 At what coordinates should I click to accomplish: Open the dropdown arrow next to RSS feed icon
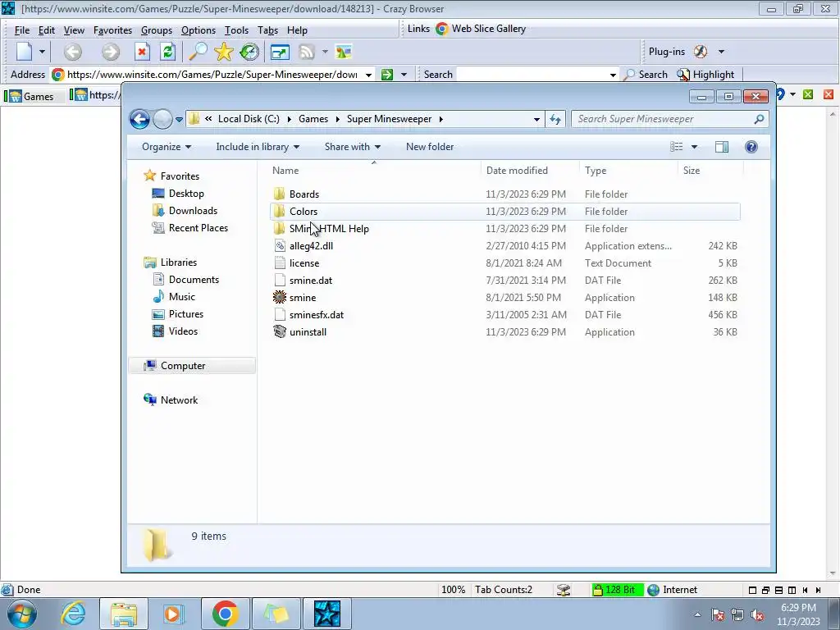325,52
